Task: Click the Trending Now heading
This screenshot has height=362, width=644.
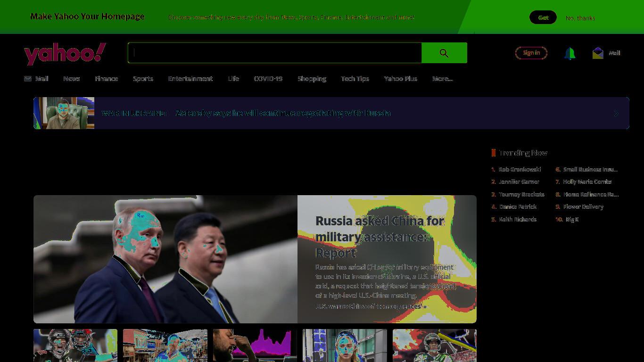Action: [x=523, y=153]
